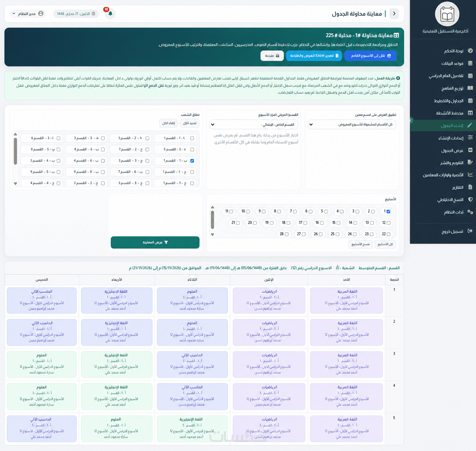Screen dimensions: 476x451
Task: Select period 3 الخميس العلوم lesson card
Action: coord(42,364)
